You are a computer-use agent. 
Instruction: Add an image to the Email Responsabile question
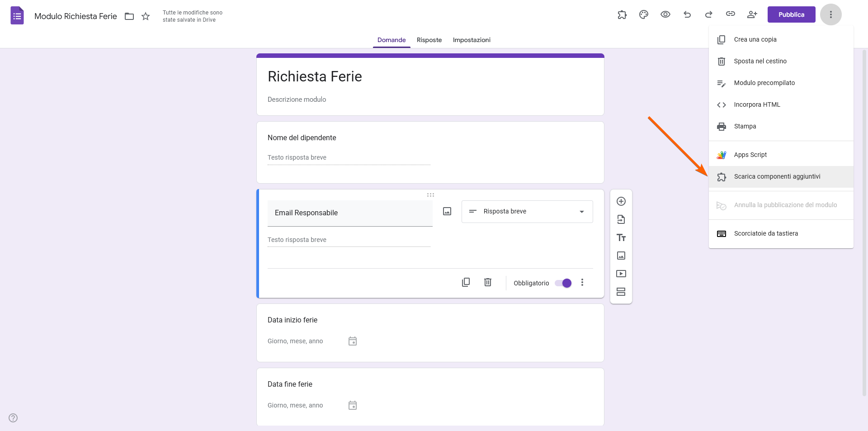coord(447,211)
